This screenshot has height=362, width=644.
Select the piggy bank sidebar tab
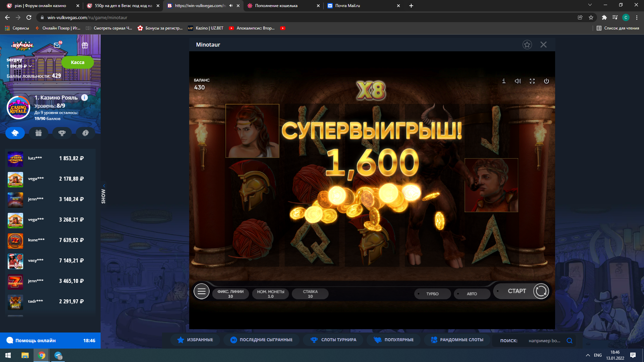[15, 133]
